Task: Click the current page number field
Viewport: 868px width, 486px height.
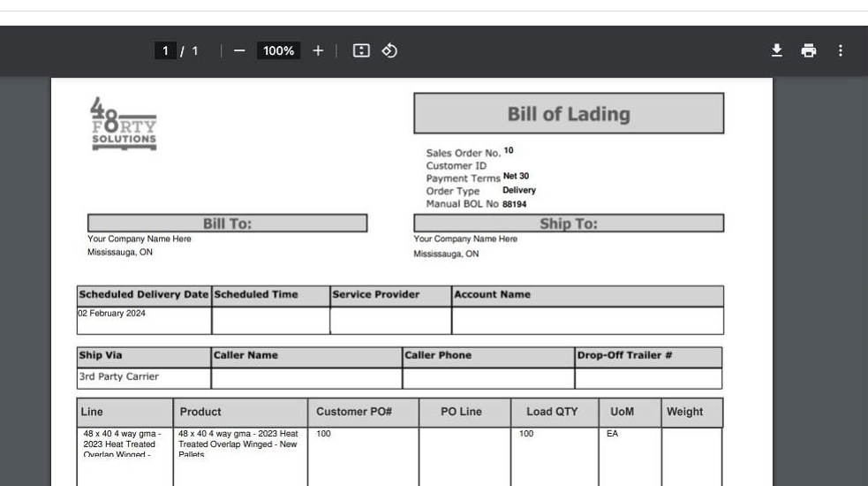Action: (x=165, y=51)
